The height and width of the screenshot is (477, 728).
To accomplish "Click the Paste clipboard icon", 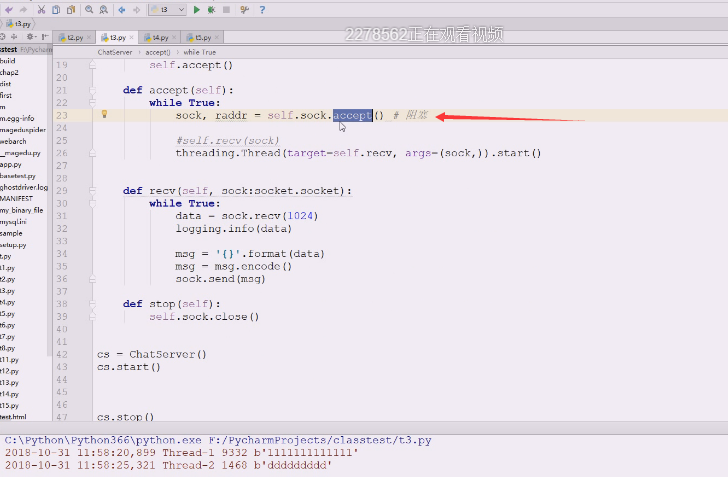I will (x=71, y=9).
